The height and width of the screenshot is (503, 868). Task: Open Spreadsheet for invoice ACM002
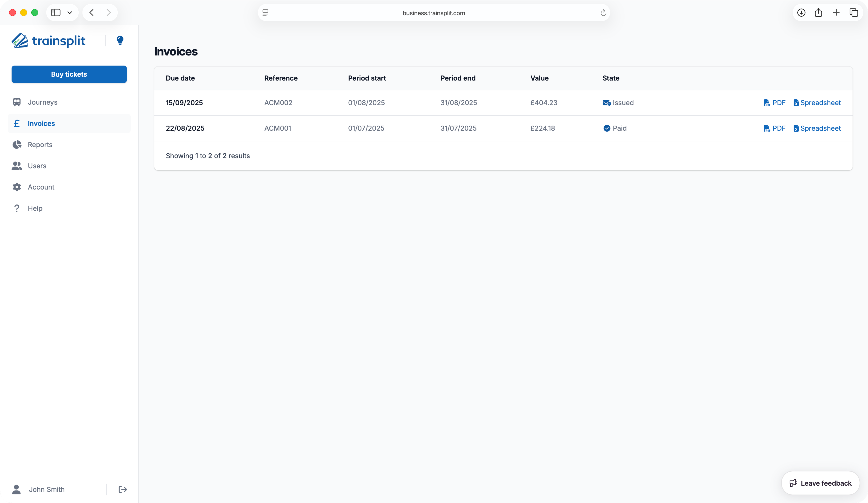[817, 103]
